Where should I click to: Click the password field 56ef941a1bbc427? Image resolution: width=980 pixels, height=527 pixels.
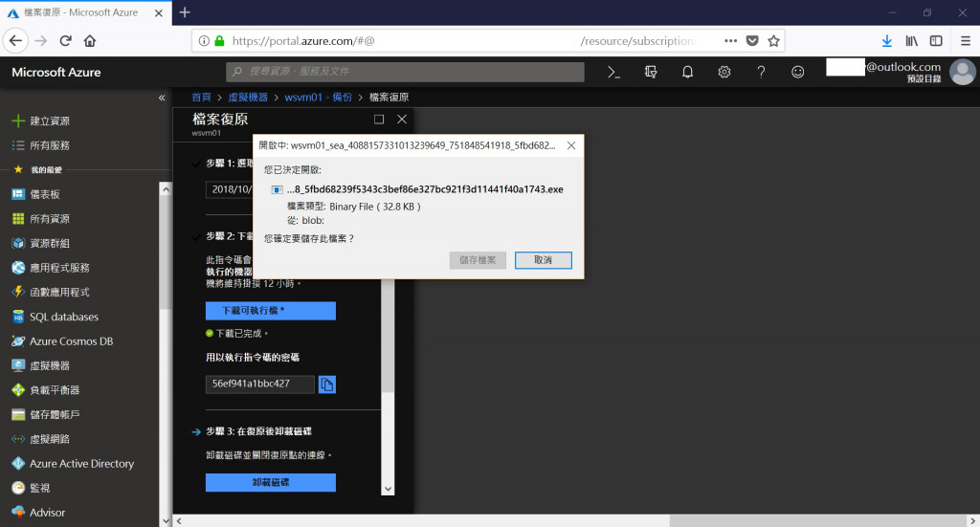[260, 384]
